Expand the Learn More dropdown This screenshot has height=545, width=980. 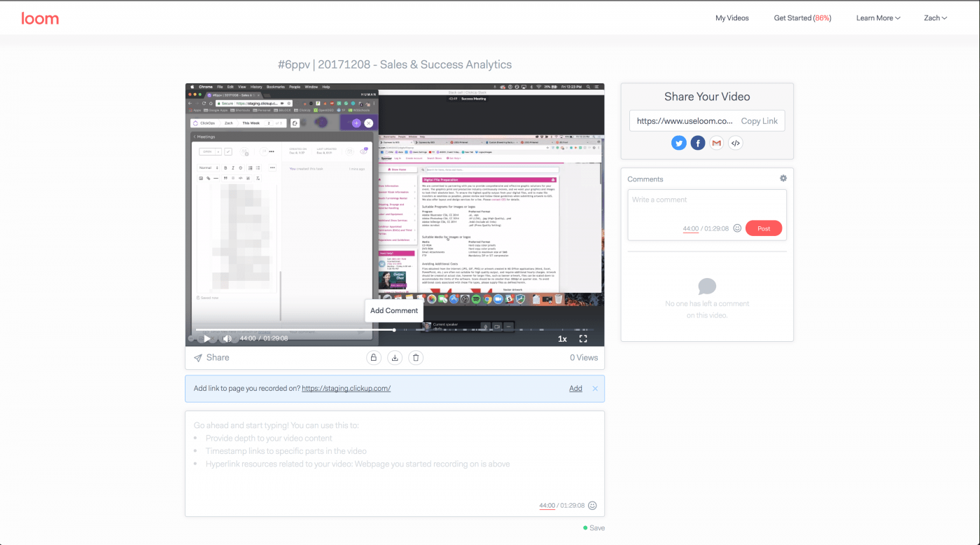point(878,18)
